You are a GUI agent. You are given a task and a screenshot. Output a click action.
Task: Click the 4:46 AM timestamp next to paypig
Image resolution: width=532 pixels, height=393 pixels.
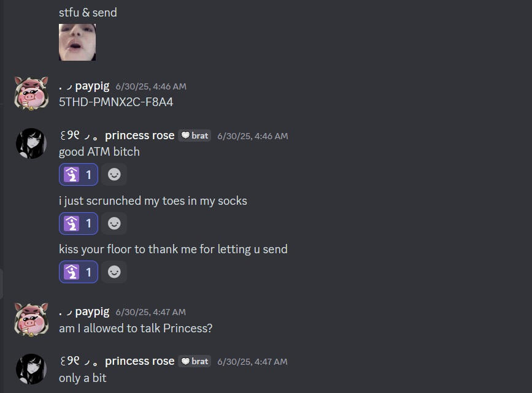[151, 86]
